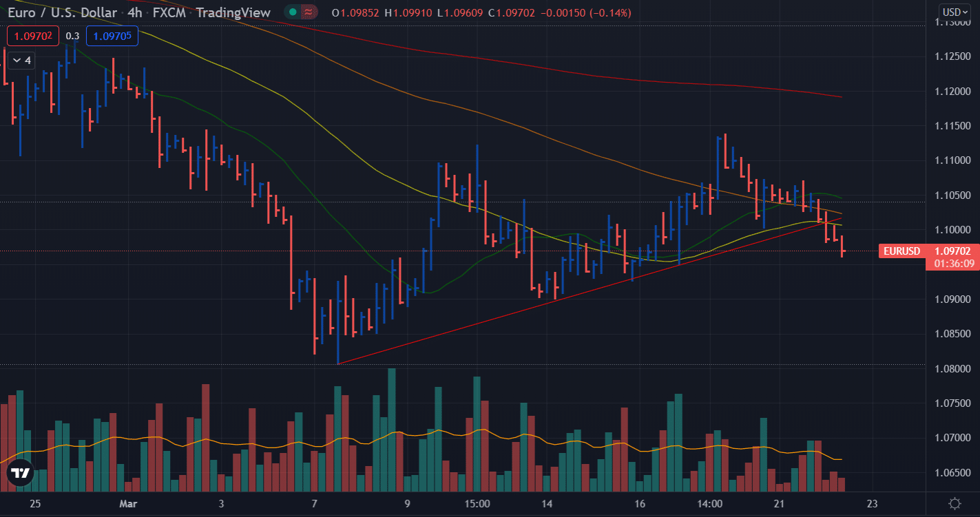Click the 1.10500 price axis label
This screenshot has width=980, height=517.
click(952, 196)
